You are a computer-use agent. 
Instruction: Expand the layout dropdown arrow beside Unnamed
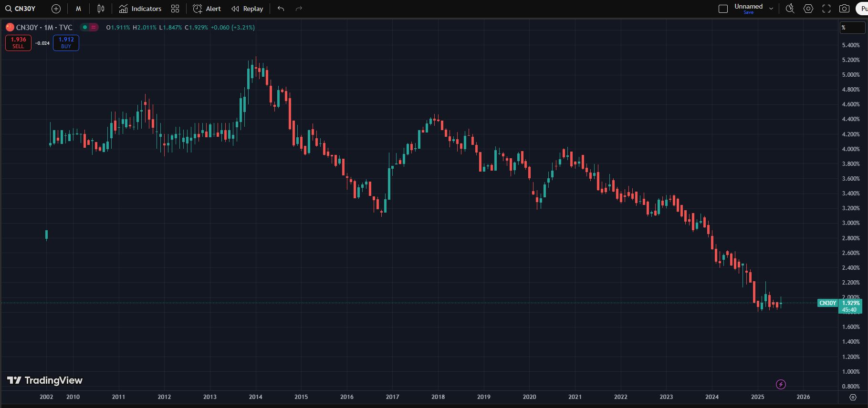(771, 9)
